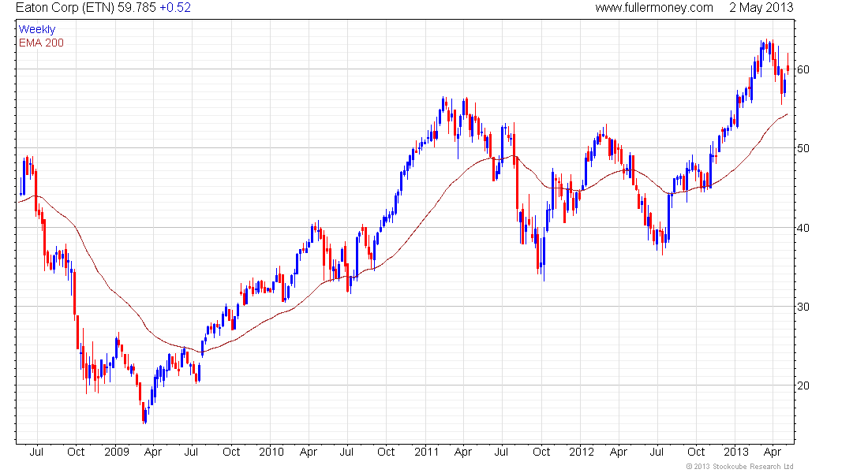Click the Oct label just before 2013
Screen dimensions: 868x473
tap(697, 452)
